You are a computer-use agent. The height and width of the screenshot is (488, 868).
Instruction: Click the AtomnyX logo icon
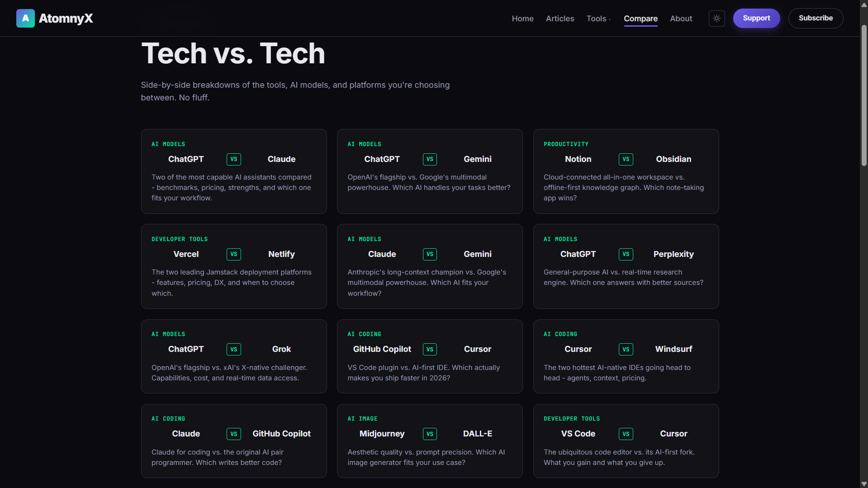pos(25,19)
